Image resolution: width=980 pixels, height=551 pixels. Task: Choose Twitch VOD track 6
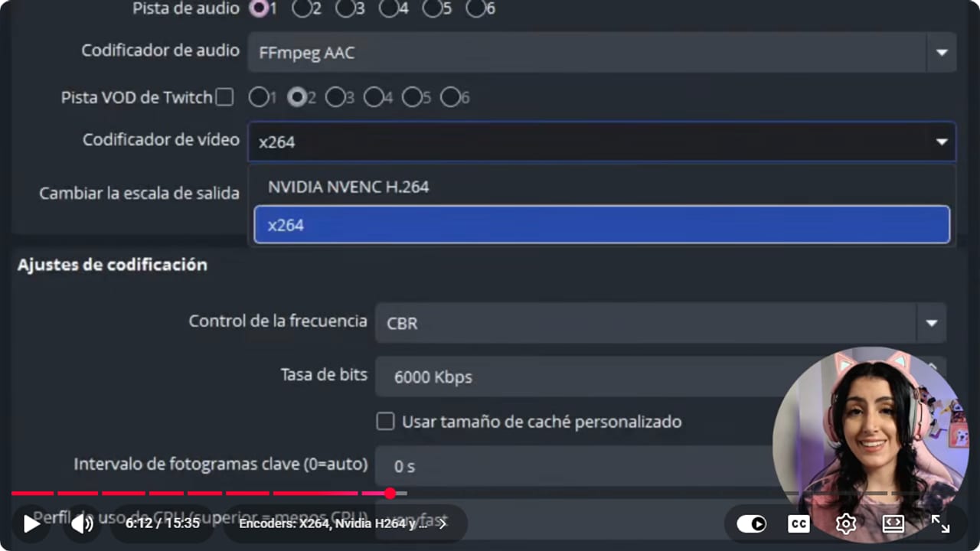point(449,97)
